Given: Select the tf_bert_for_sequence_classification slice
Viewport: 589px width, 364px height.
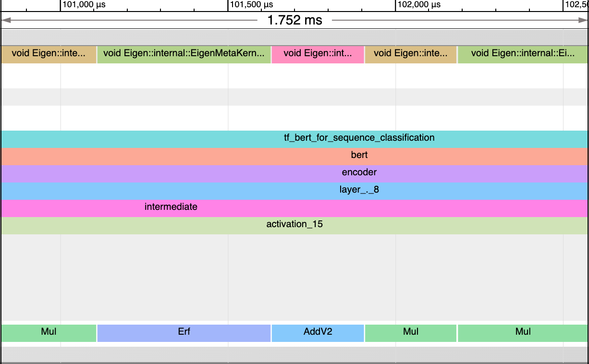Looking at the screenshot, I should pyautogui.click(x=294, y=139).
